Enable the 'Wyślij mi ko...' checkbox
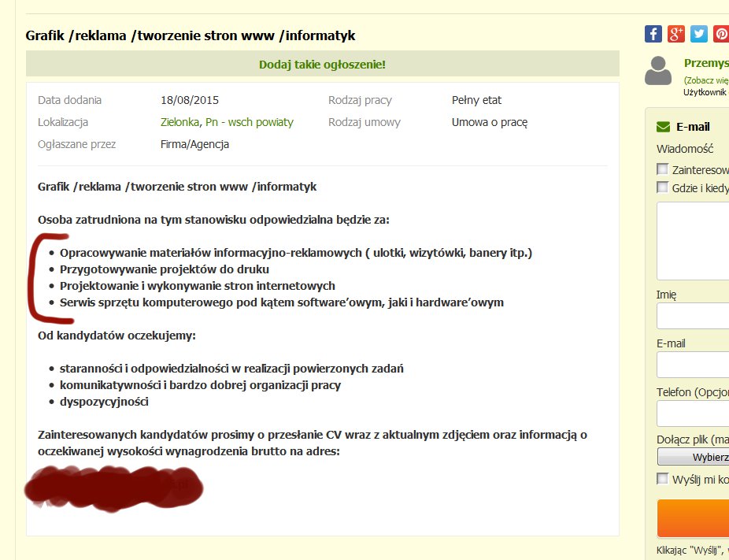 663,479
